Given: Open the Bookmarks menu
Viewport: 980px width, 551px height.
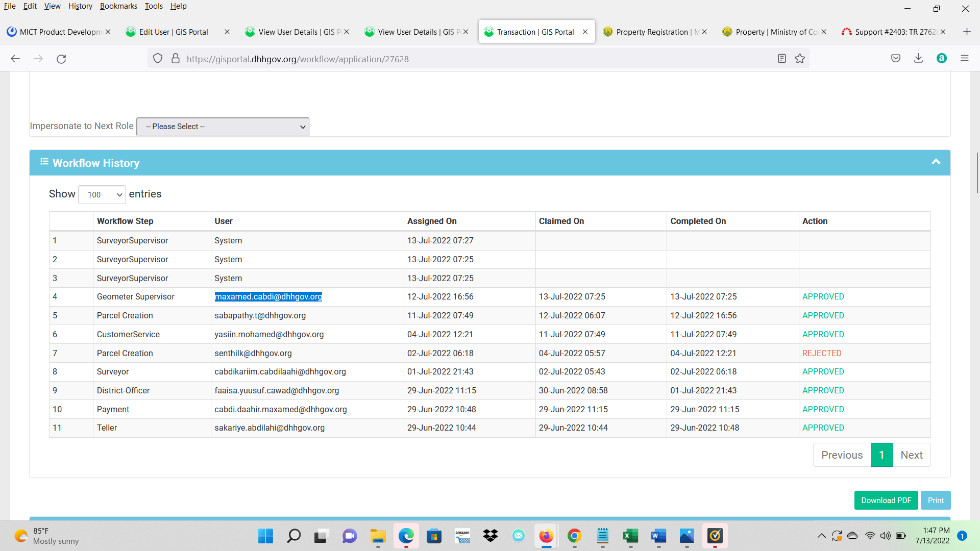Looking at the screenshot, I should click(118, 6).
